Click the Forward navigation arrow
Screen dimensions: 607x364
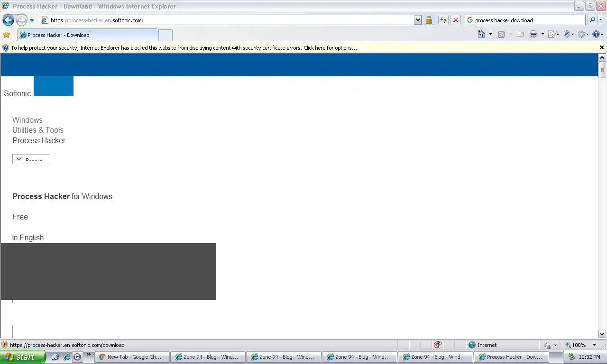tap(21, 20)
